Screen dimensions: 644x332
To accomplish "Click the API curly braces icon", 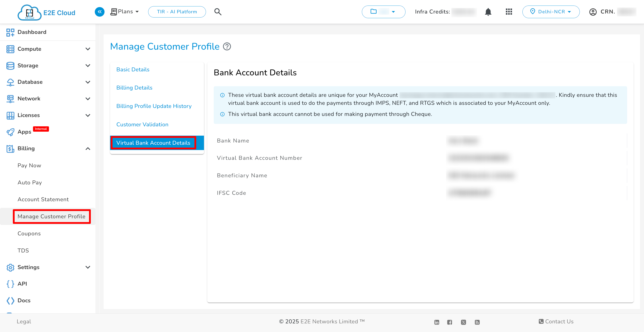I will [10, 284].
